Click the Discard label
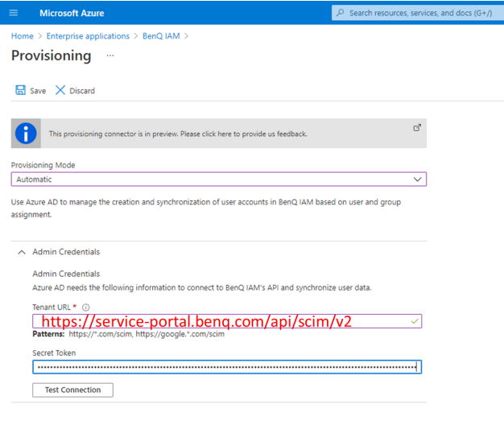Viewport: 504px width, 425px height. [82, 91]
